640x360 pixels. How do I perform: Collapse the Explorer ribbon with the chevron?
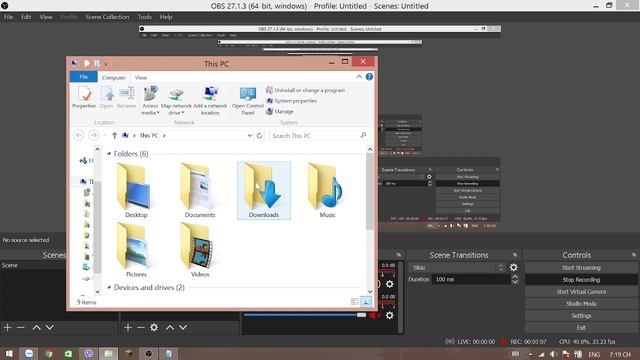(359, 77)
